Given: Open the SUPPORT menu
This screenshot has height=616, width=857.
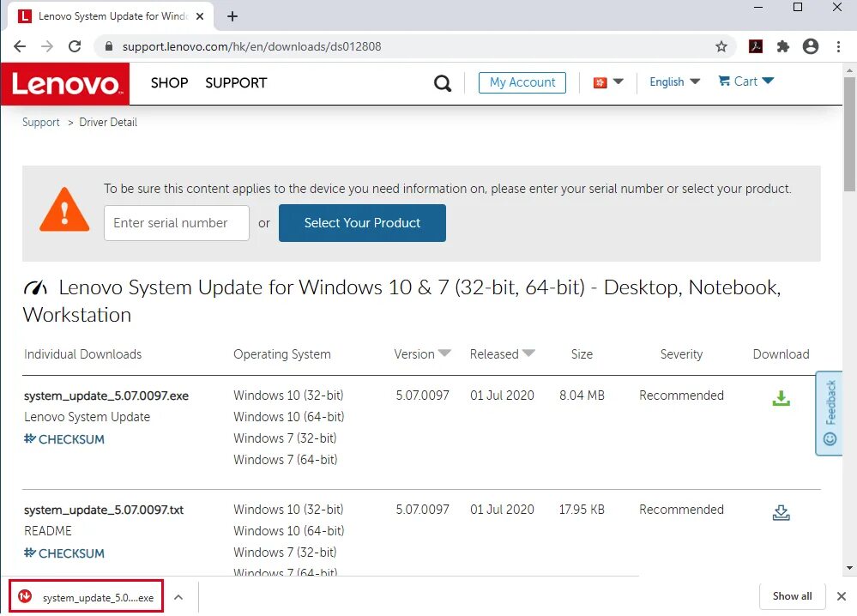Looking at the screenshot, I should tap(236, 82).
